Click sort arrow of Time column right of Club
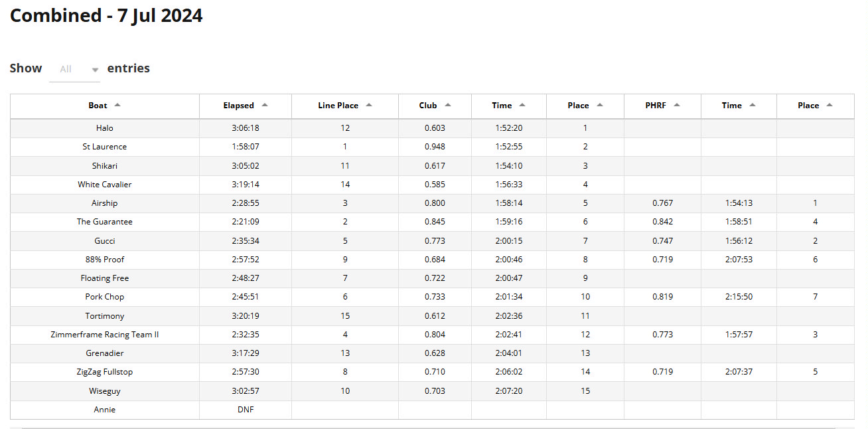The width and height of the screenshot is (868, 429). 522,105
